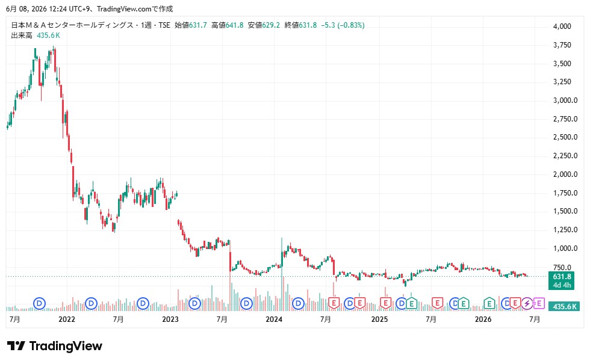
Task: Click the first green earnings E marker in spring 2025
Action: (412, 303)
